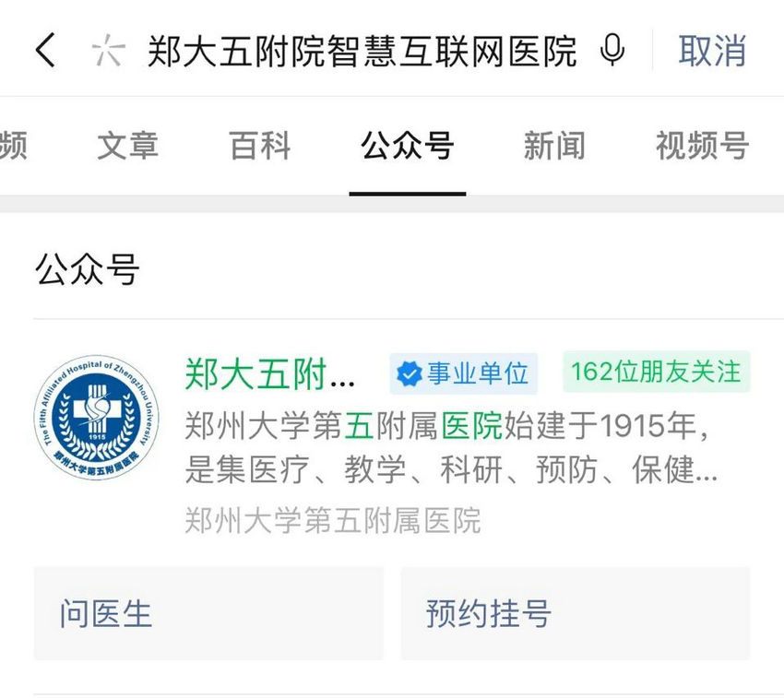Switch to the 新闻 tab
The image size is (784, 698).
coord(554,146)
